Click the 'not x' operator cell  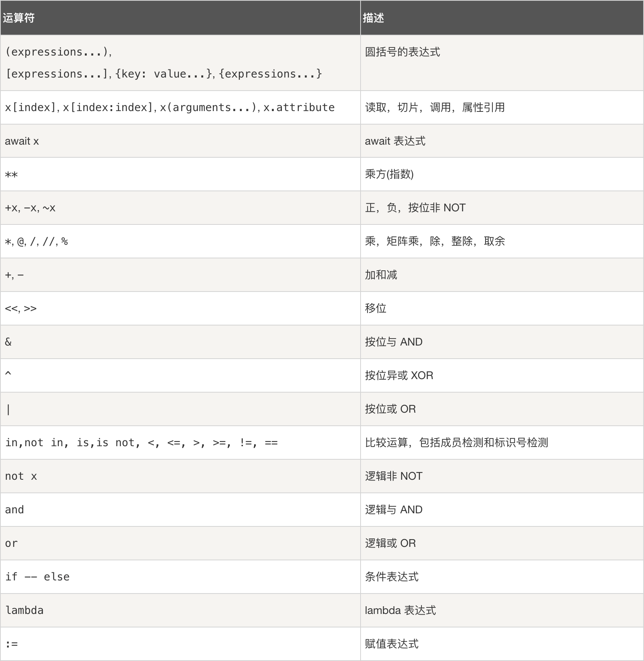coord(21,476)
